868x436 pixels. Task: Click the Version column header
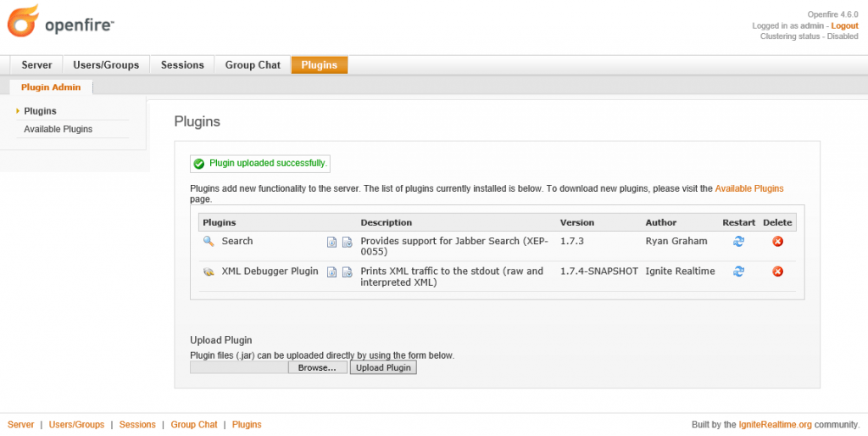[x=576, y=222]
